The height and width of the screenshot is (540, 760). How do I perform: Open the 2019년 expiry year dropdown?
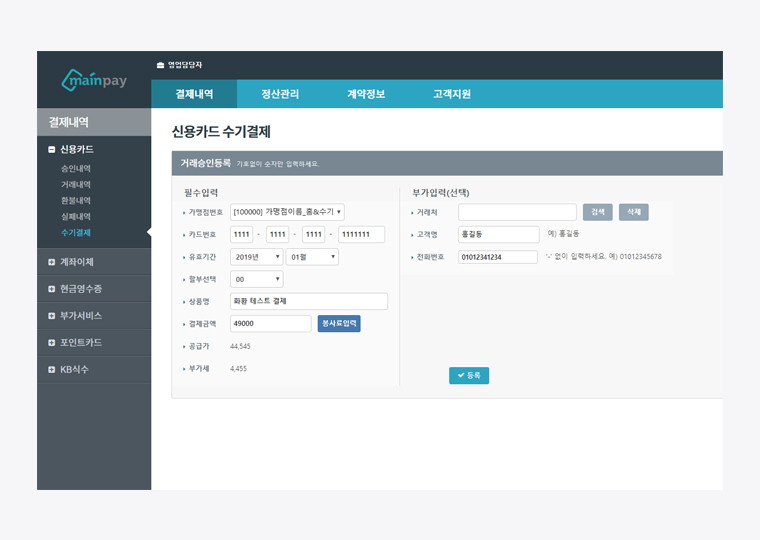(x=256, y=257)
